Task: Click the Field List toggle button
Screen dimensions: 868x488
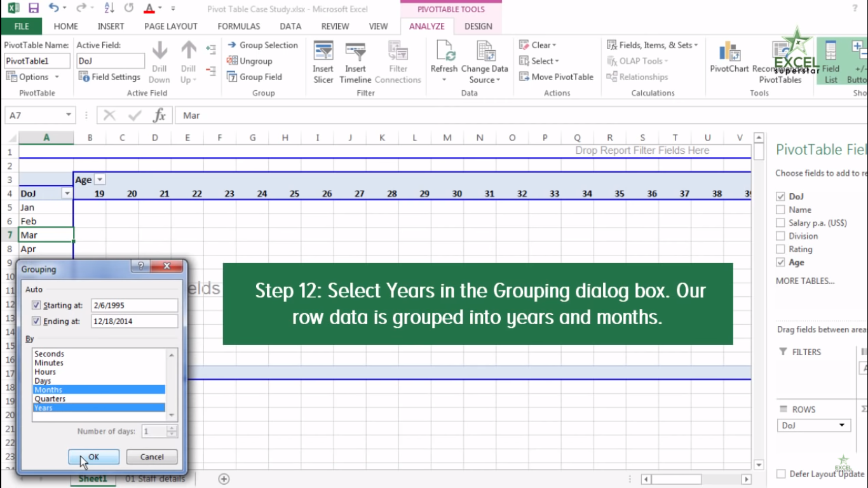Action: click(x=831, y=62)
